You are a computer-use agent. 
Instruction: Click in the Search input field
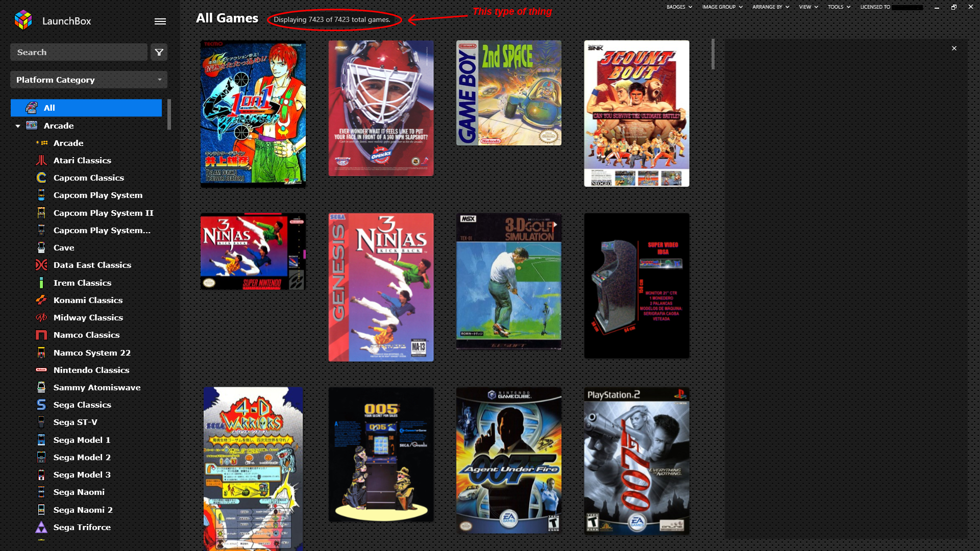pyautogui.click(x=79, y=52)
